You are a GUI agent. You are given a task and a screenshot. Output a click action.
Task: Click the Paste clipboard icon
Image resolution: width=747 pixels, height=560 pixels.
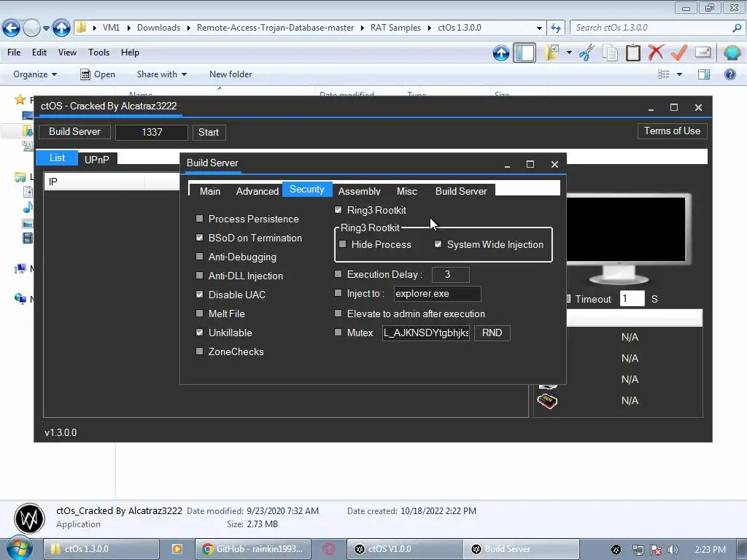point(632,52)
